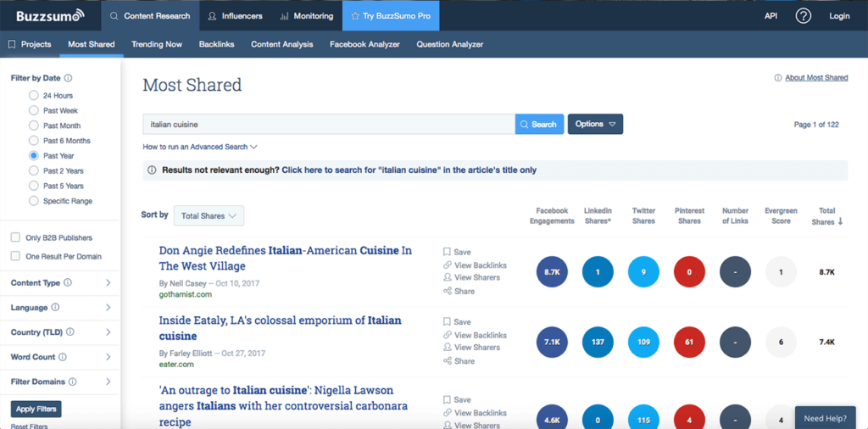Select the Past 6 Months radio button
This screenshot has width=868, height=429.
pos(34,141)
